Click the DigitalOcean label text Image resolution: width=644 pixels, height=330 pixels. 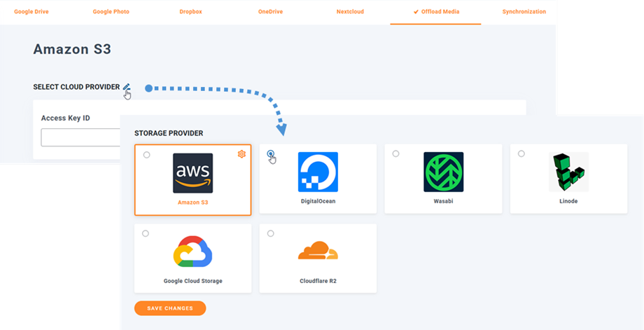click(x=318, y=201)
